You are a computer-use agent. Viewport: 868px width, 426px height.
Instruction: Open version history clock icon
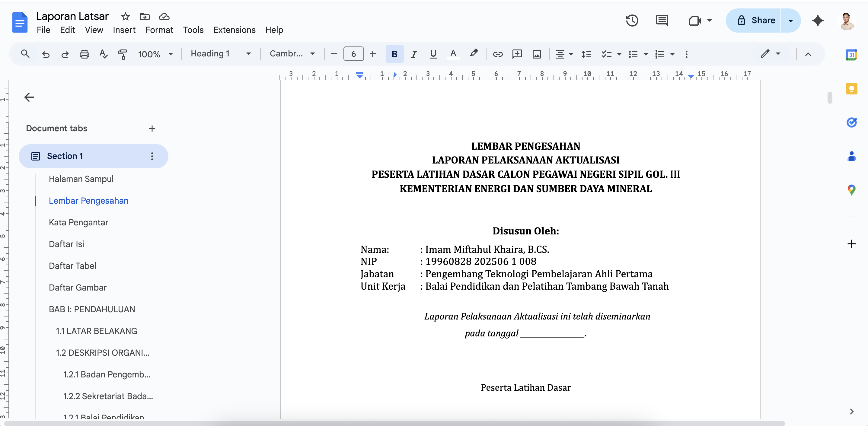pos(632,21)
